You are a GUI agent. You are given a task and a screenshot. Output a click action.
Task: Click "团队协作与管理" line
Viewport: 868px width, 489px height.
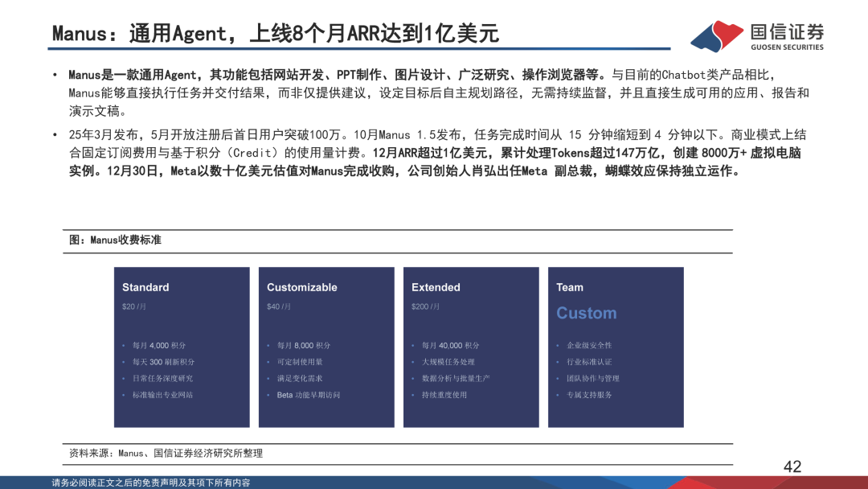pyautogui.click(x=593, y=378)
